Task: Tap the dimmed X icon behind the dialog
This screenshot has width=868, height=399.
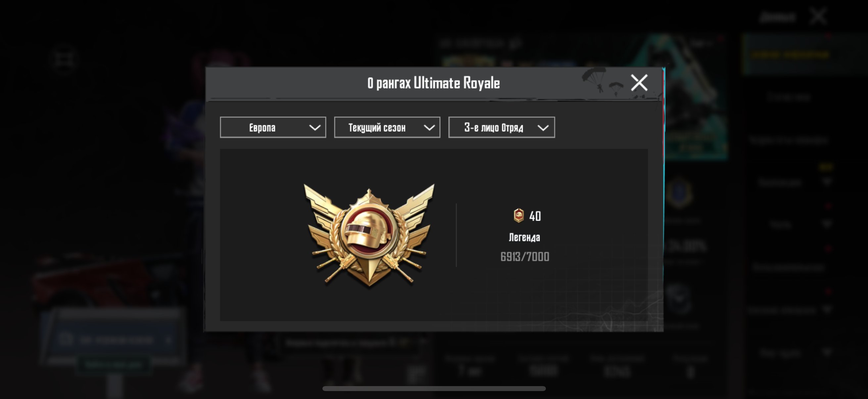Action: [818, 17]
